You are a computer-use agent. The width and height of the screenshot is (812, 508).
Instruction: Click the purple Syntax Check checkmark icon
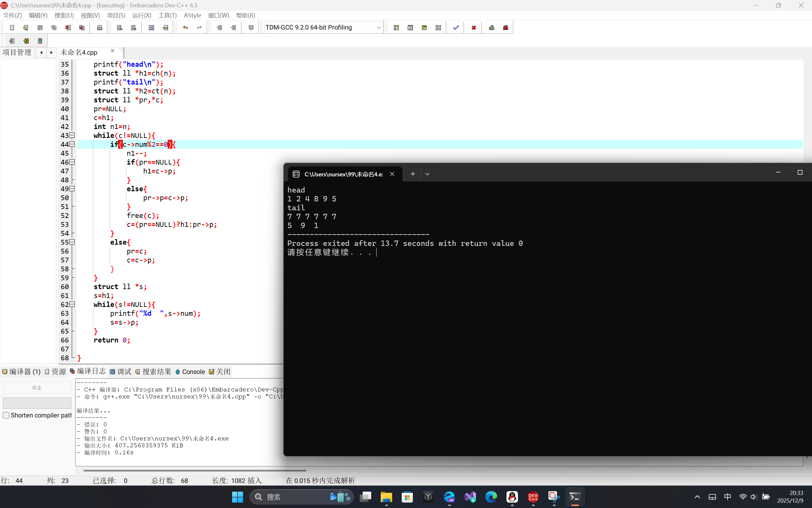tap(456, 28)
